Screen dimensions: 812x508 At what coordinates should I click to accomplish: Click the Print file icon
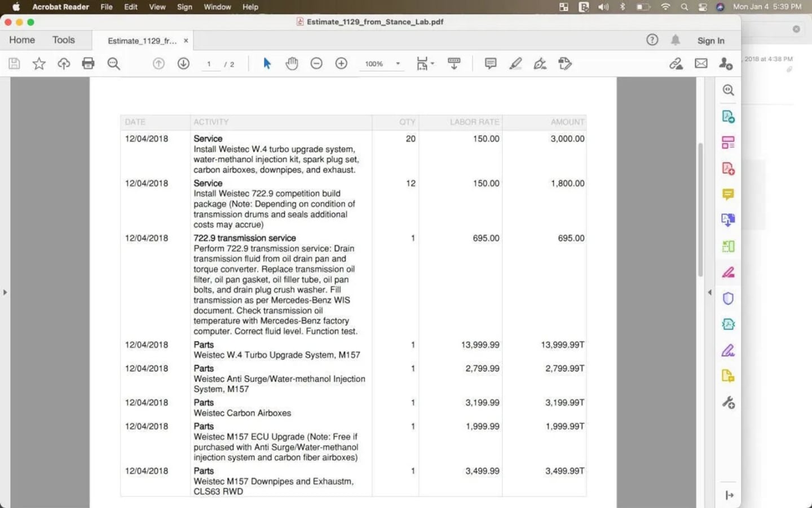click(88, 64)
